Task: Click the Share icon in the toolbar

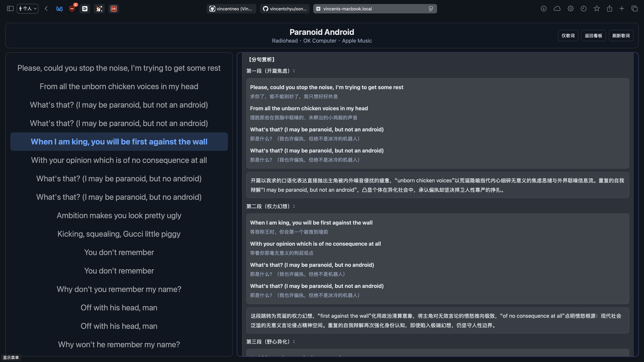Action: pyautogui.click(x=609, y=9)
